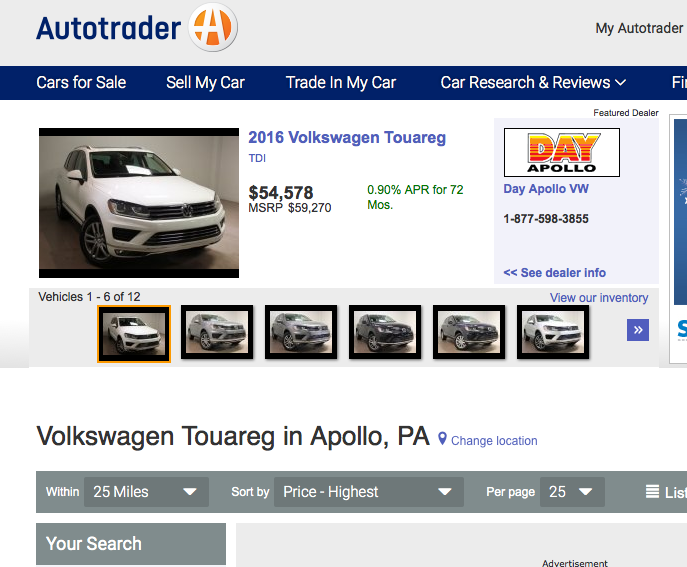Viewport: 687px width, 567px height.
Task: Open the Within 25 Miles dropdown
Action: pyautogui.click(x=146, y=492)
